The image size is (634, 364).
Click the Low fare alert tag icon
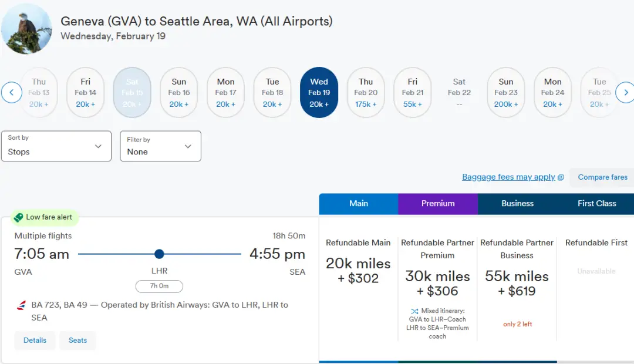pos(18,217)
